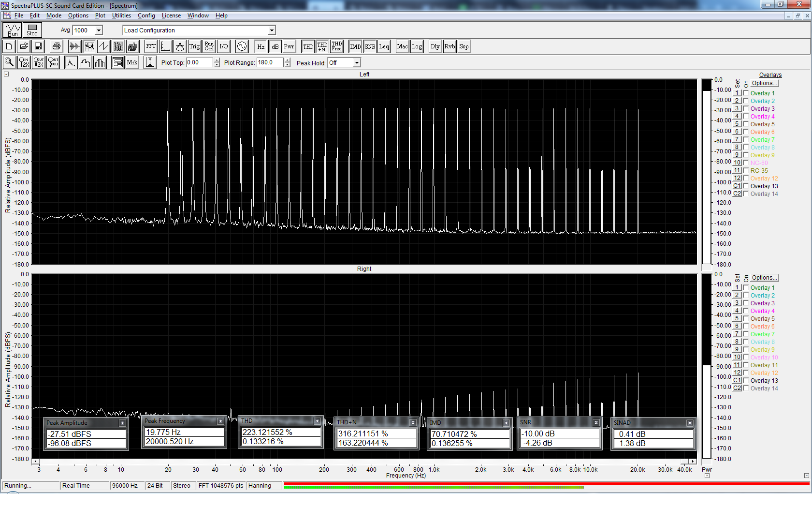Select the THD+N measurement icon
This screenshot has width=812, height=508.
coord(322,46)
